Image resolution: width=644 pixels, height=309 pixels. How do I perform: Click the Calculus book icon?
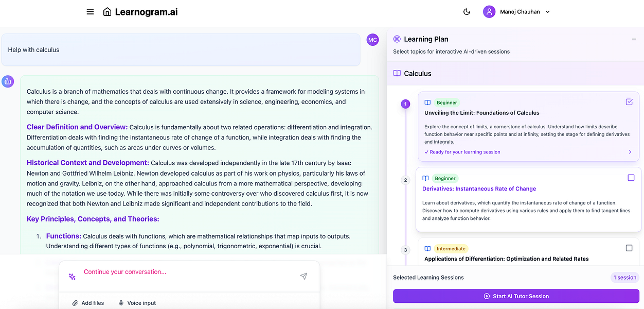click(396, 73)
